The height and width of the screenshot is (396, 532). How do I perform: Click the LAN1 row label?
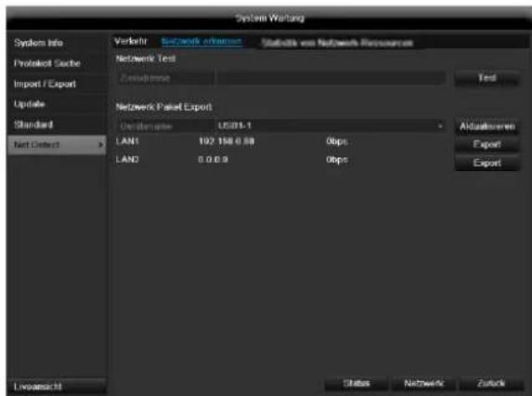tap(127, 141)
